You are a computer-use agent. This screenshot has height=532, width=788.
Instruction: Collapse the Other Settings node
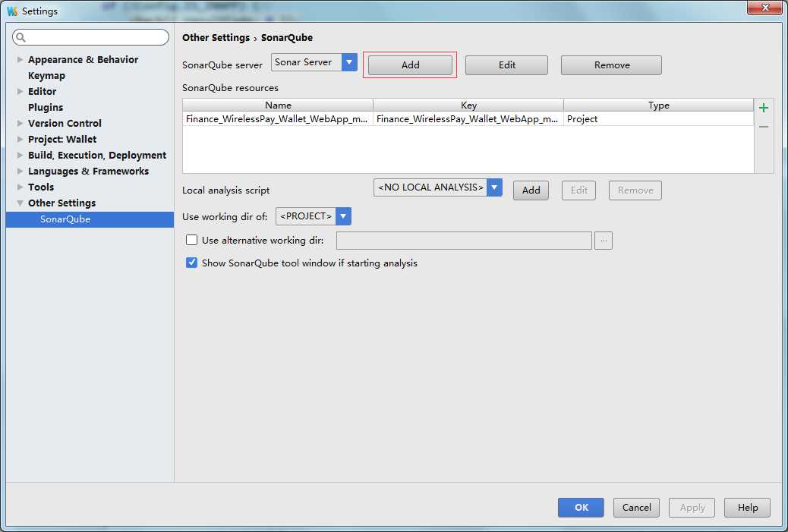[x=20, y=203]
